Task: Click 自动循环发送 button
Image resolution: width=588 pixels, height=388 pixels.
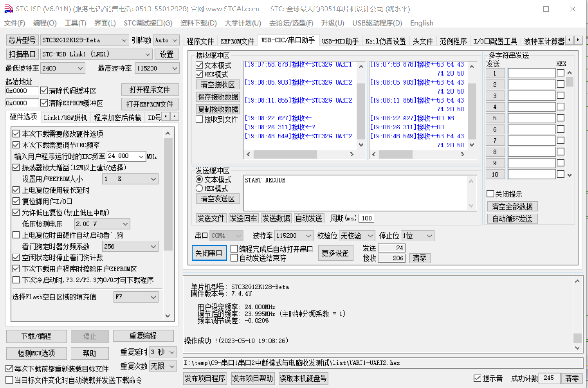Action: [512, 219]
